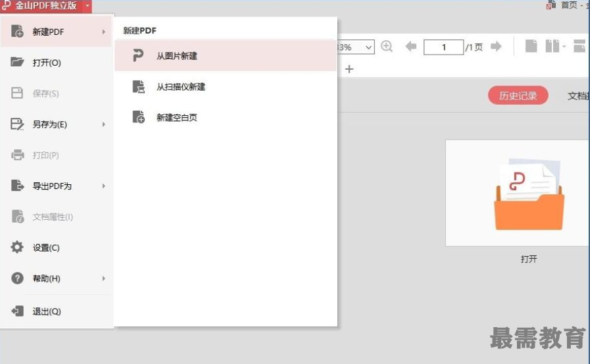The height and width of the screenshot is (364, 590).
Task: Click the export icon beside 导出PDF为
Action: (17, 186)
